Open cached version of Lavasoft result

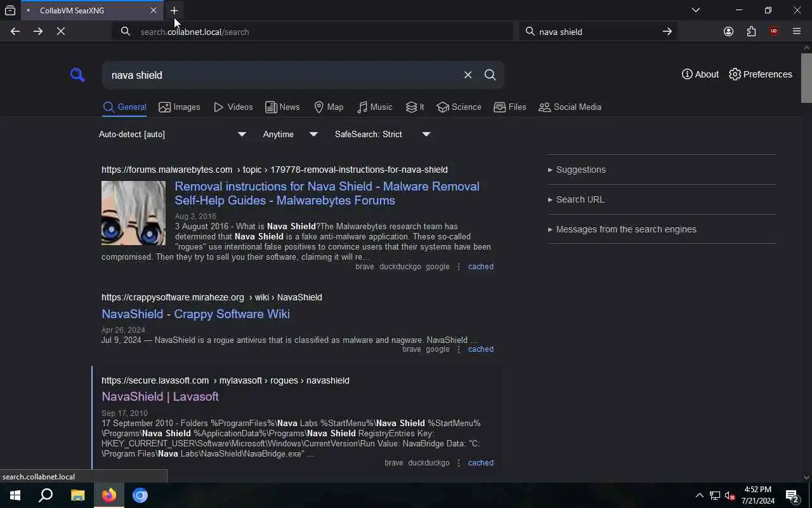click(x=480, y=463)
